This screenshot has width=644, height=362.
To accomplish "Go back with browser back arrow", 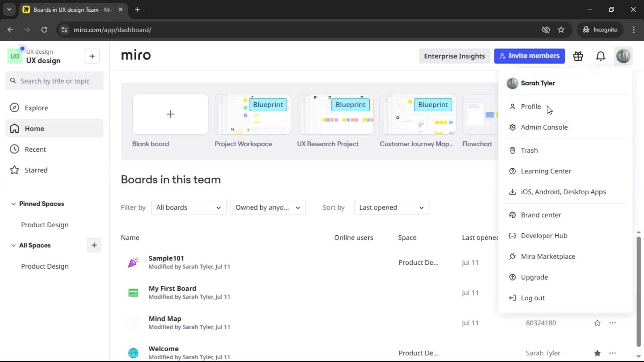I will pyautogui.click(x=10, y=30).
